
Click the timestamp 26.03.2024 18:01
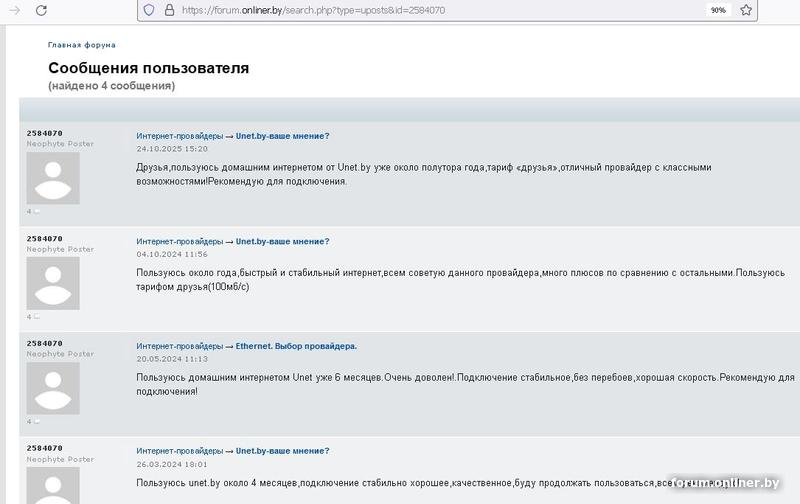(x=172, y=464)
